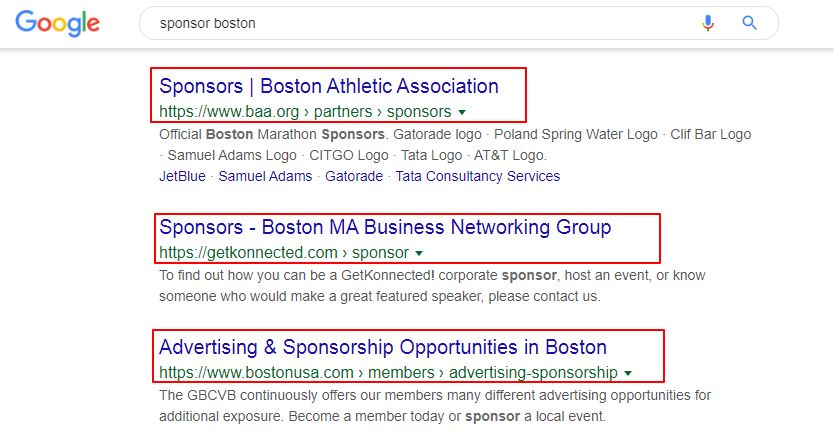Expand arrow beside baa.org sponsors URL
834x443 pixels.
(x=462, y=112)
